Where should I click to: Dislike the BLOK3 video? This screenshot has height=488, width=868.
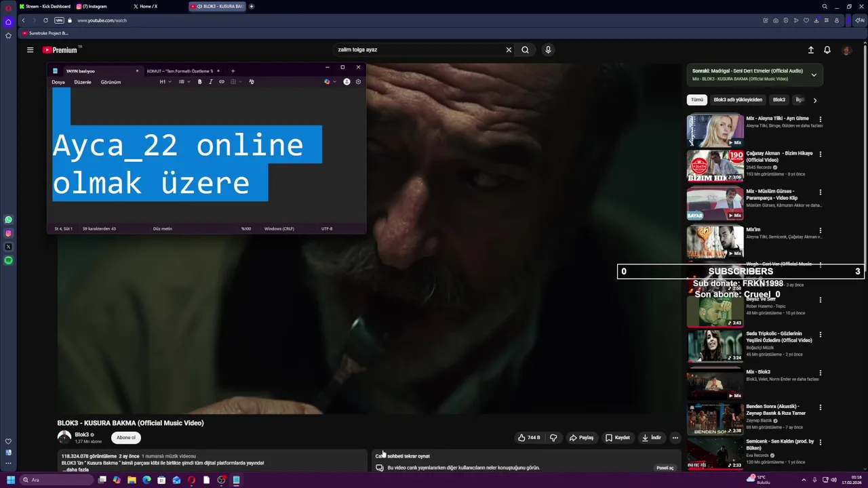coord(553,438)
